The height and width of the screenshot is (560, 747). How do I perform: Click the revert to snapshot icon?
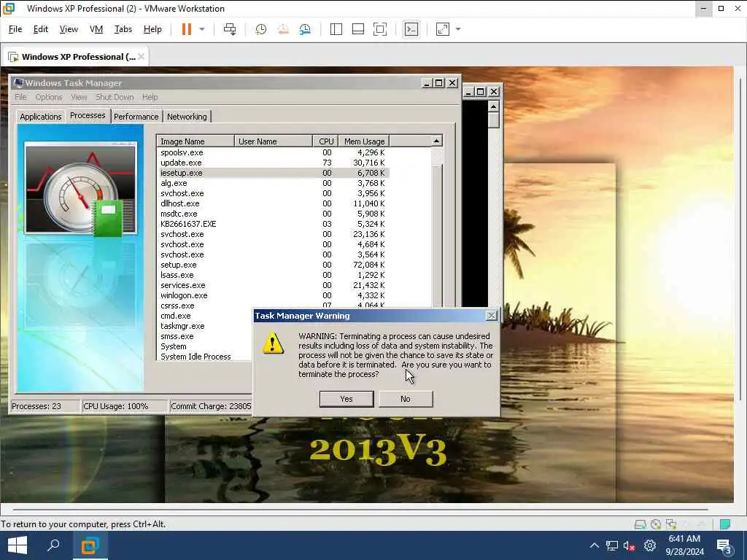click(x=283, y=29)
